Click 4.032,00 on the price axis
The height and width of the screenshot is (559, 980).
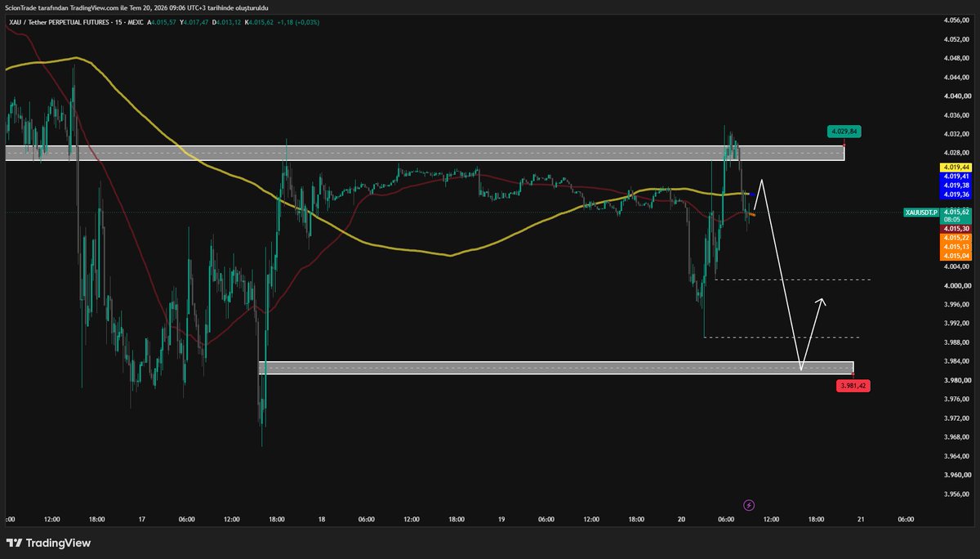click(955, 133)
